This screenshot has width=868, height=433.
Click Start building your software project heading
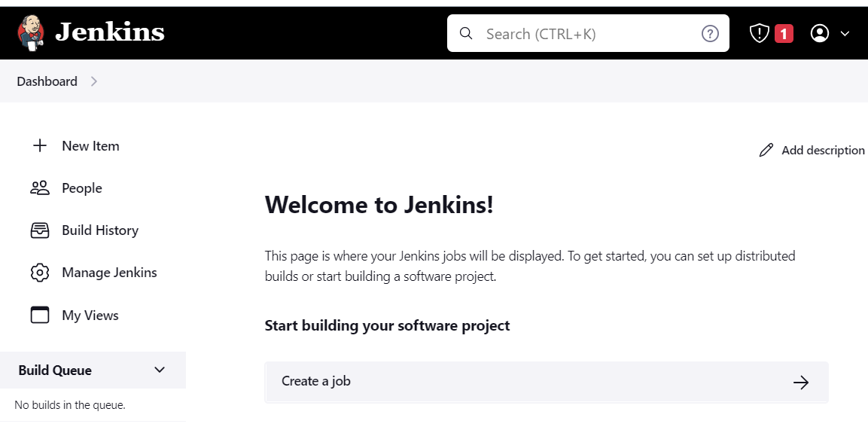(387, 325)
